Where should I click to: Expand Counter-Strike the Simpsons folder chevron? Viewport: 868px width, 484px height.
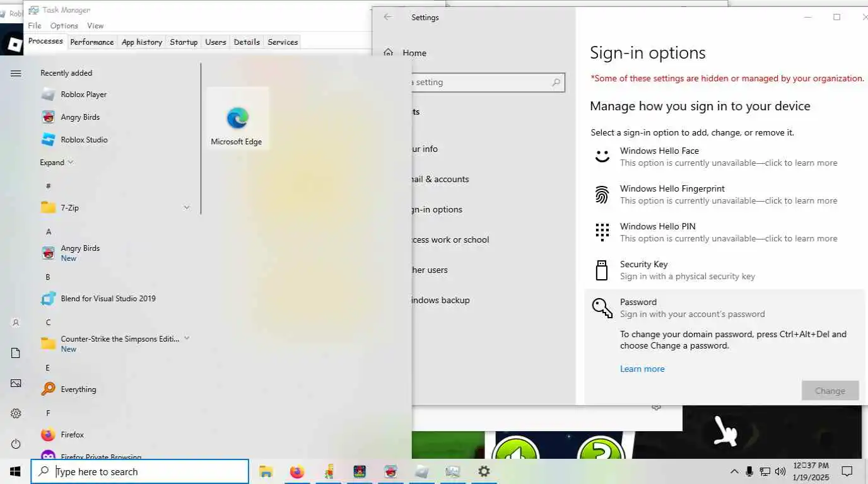coord(187,339)
